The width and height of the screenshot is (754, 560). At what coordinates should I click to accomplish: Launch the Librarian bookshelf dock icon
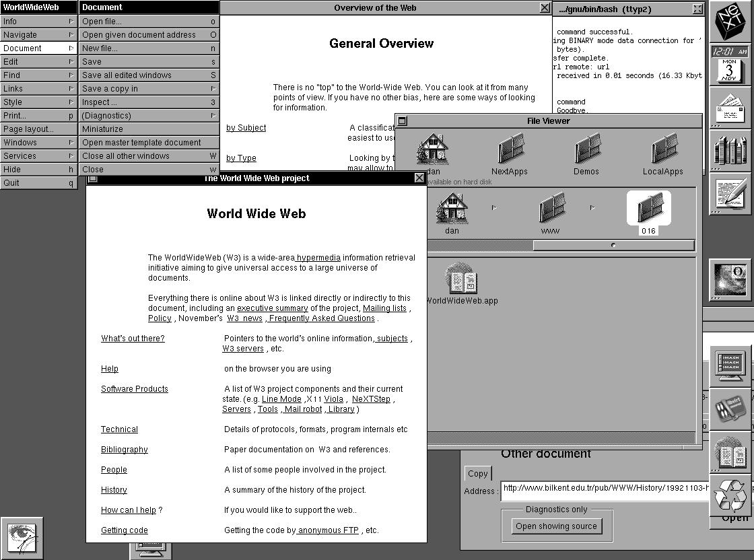(x=730, y=151)
